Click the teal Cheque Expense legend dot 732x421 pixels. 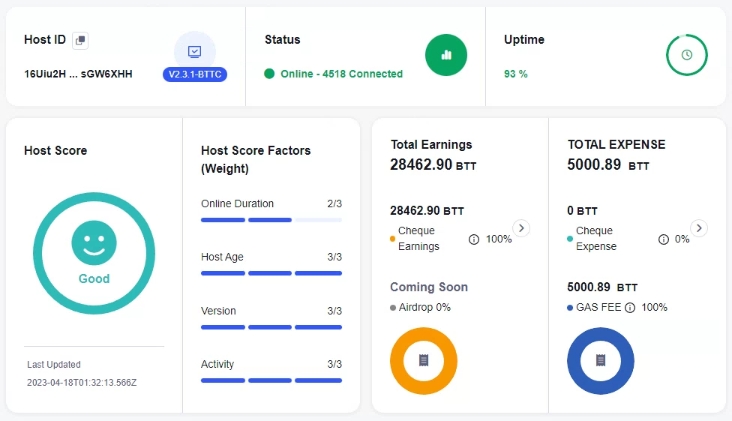570,239
